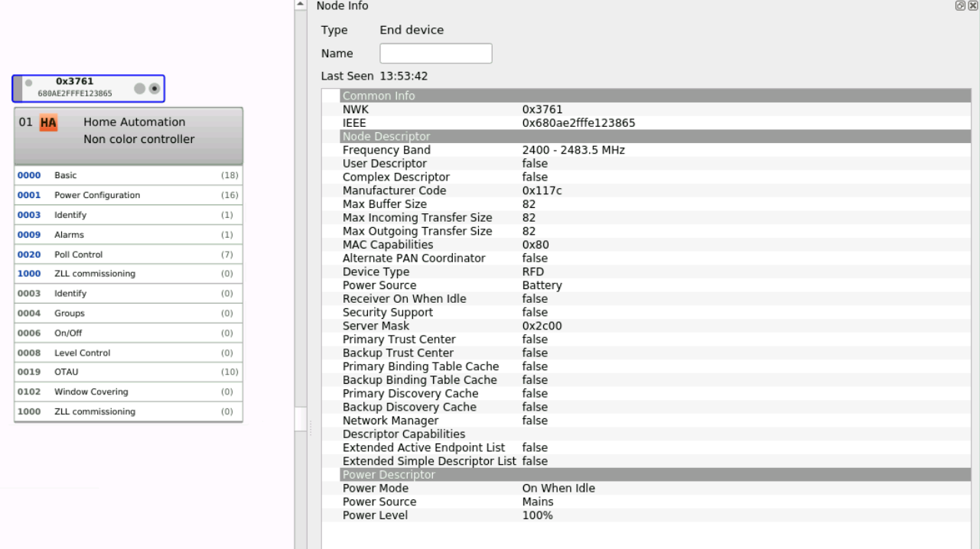Click the undock icon on the Node Info panel
This screenshot has width=980, height=549.
point(959,5)
